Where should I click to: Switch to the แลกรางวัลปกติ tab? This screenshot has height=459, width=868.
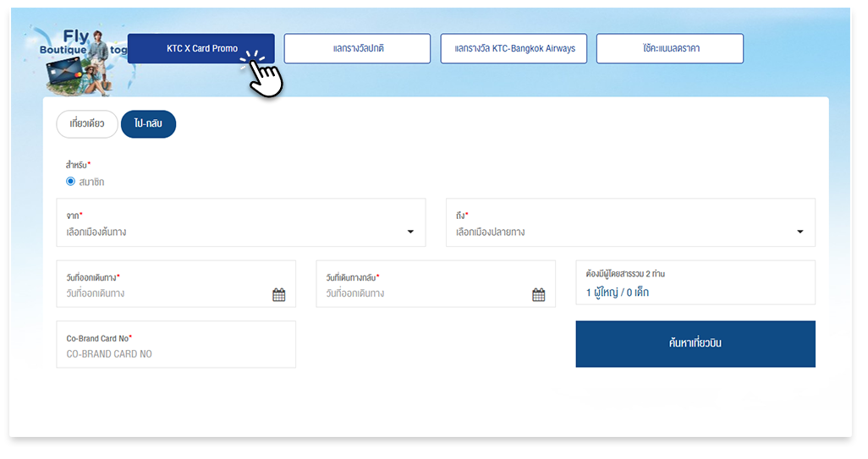click(x=357, y=49)
